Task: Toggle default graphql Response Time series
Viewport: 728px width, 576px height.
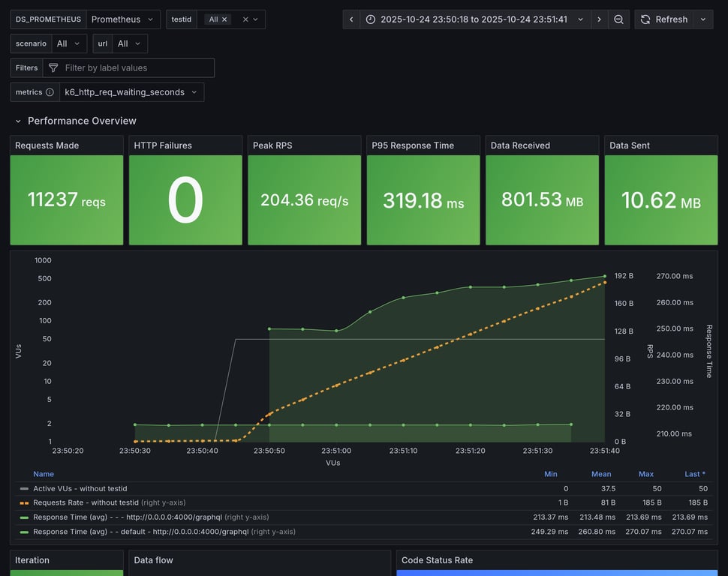Action: click(140, 531)
